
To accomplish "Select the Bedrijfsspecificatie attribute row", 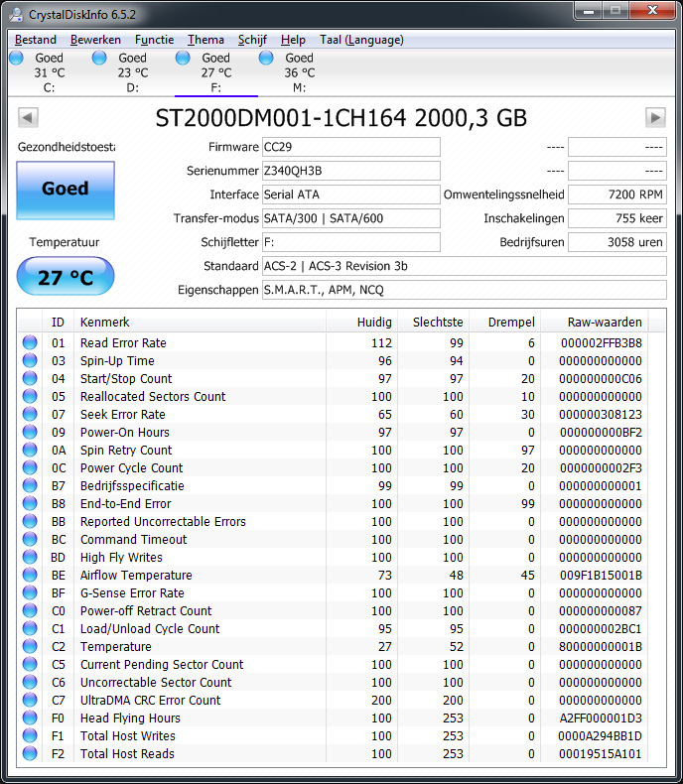I will [334, 485].
